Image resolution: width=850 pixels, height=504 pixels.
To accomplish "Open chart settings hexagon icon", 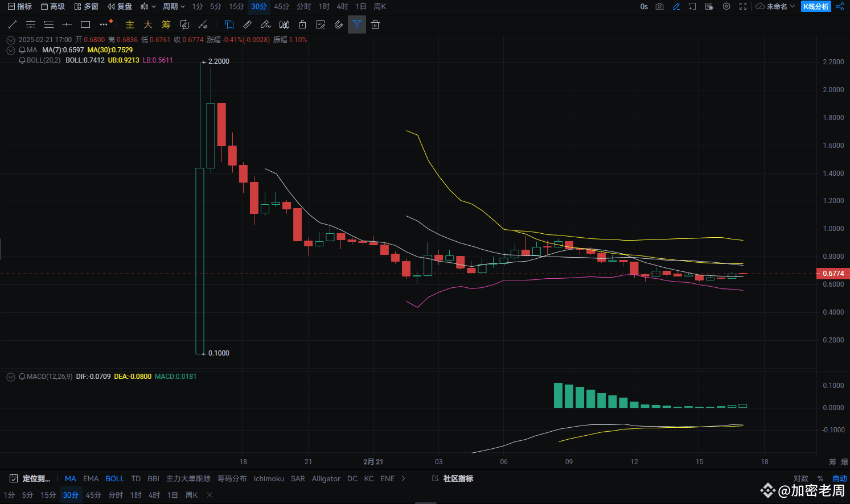I will coord(726,6).
